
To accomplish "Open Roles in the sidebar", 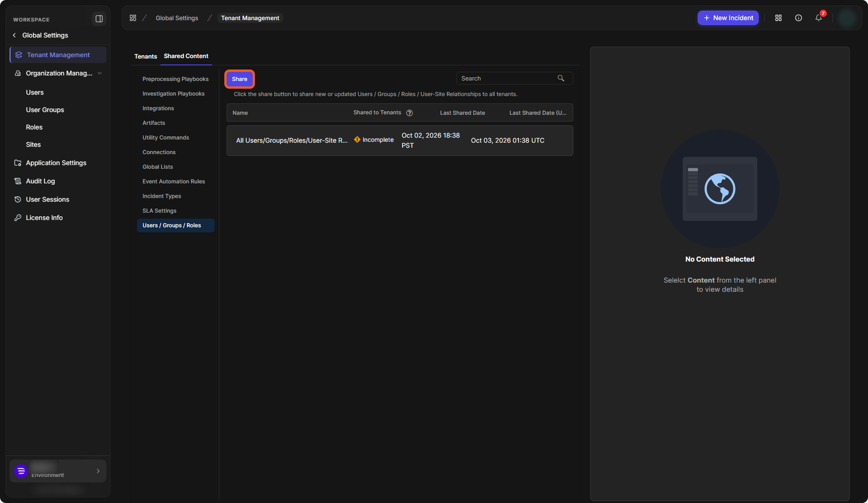I will [34, 127].
